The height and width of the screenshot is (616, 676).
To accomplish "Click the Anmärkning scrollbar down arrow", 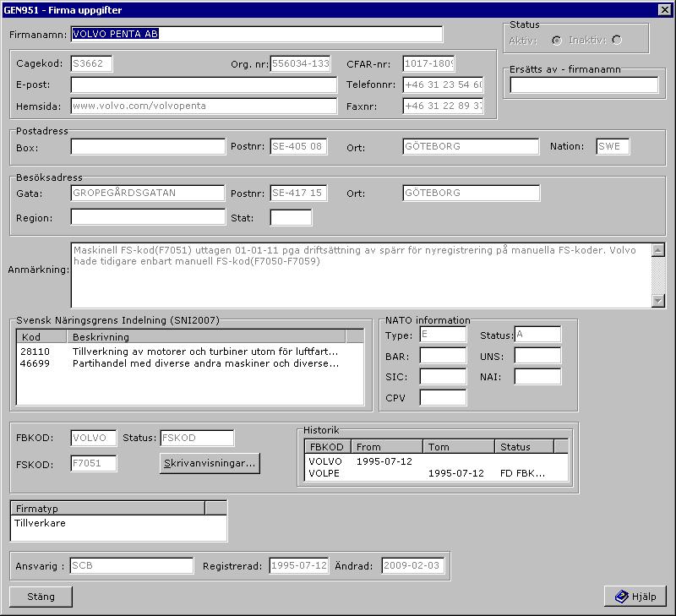I will point(658,301).
